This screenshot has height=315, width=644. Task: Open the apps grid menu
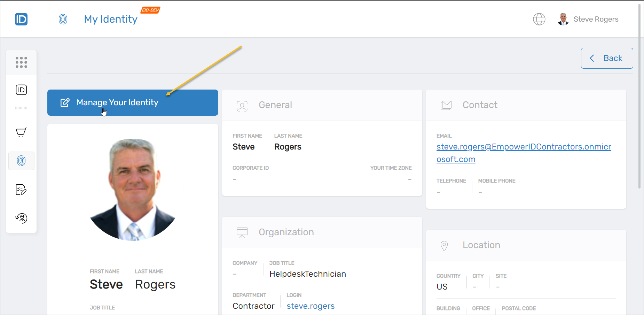[21, 62]
